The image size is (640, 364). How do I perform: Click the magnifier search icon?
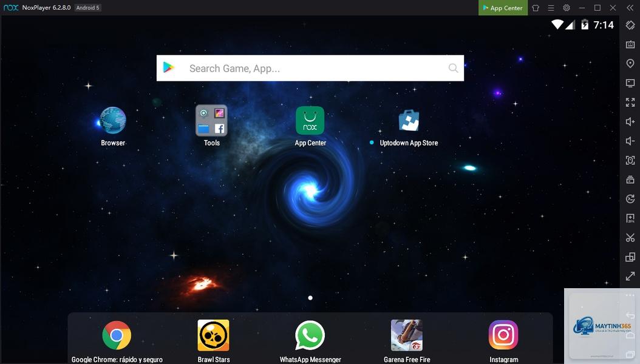pyautogui.click(x=453, y=68)
